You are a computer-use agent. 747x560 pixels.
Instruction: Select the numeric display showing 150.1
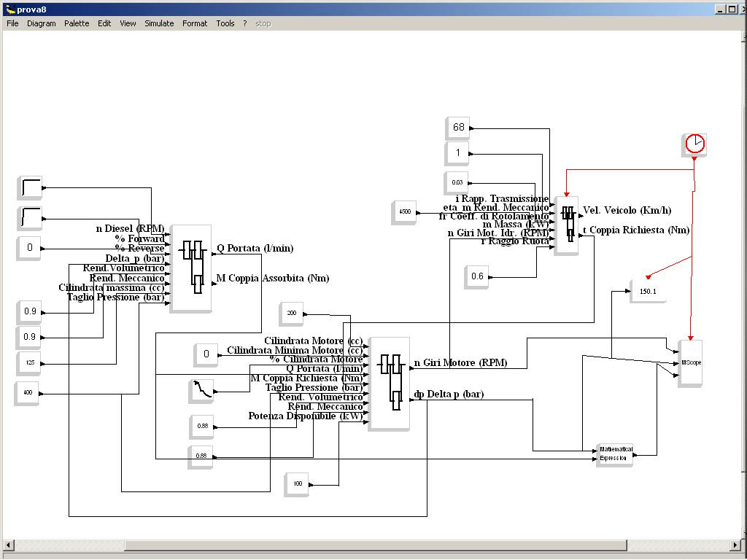click(x=647, y=290)
